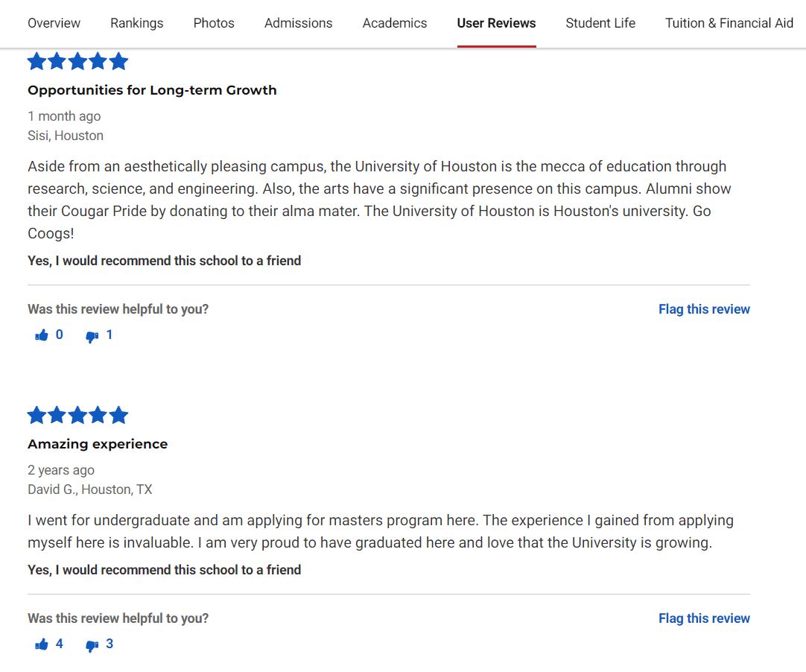Screen dimensions: 806x672
Task: Select the Academics tab
Action: [395, 23]
